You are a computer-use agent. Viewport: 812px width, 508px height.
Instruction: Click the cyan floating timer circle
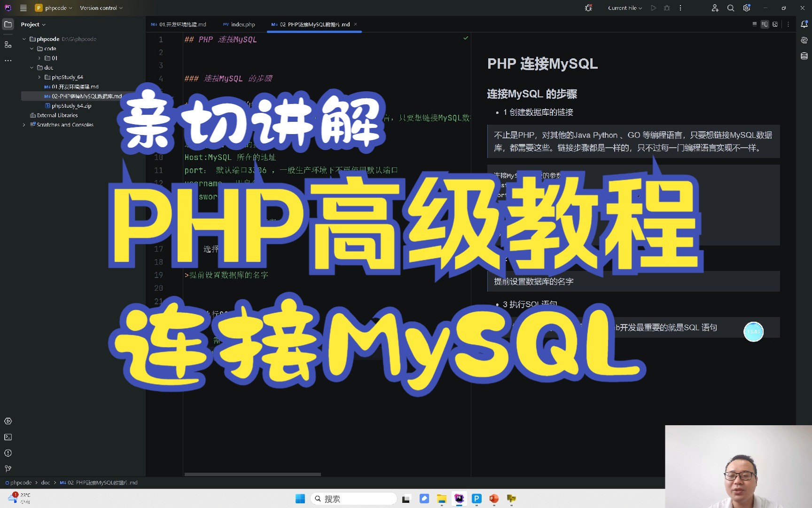click(753, 332)
